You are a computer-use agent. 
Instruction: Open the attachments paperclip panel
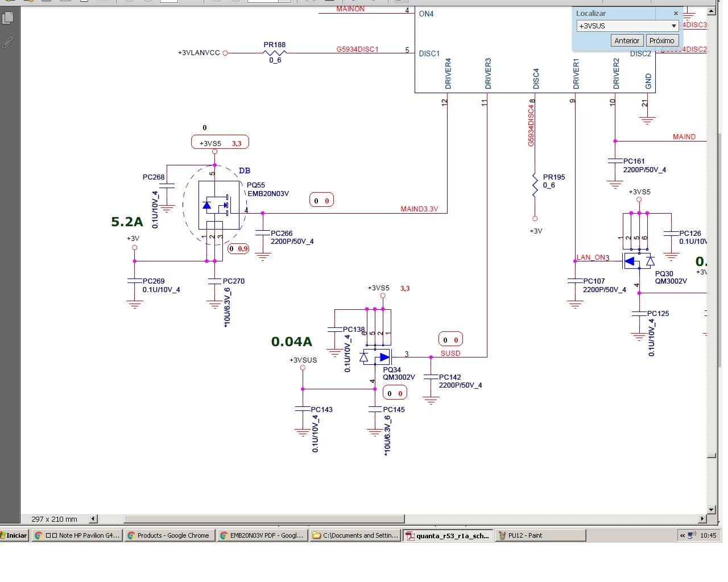click(8, 42)
